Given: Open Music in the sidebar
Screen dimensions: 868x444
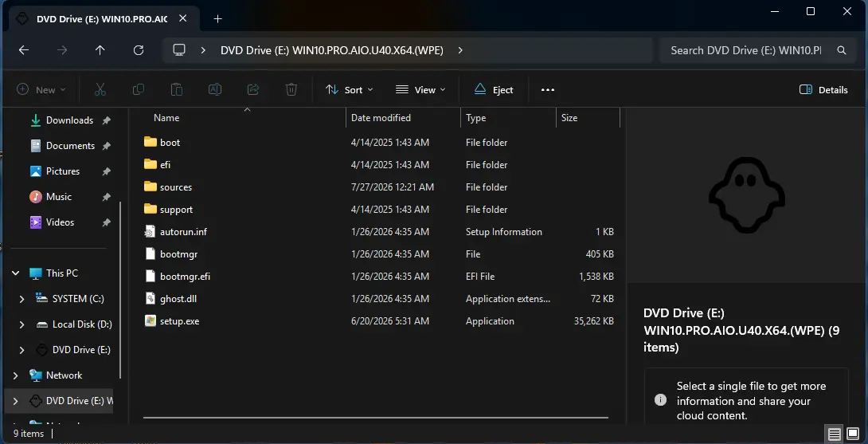Looking at the screenshot, I should point(59,197).
